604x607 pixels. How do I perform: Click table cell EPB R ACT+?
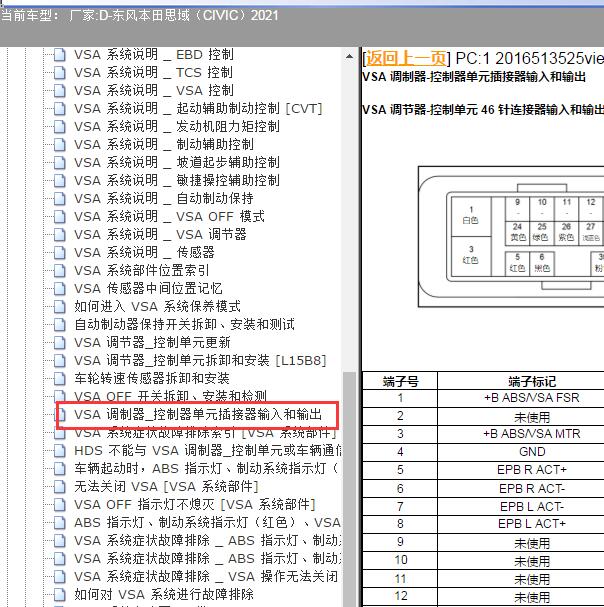tap(532, 470)
